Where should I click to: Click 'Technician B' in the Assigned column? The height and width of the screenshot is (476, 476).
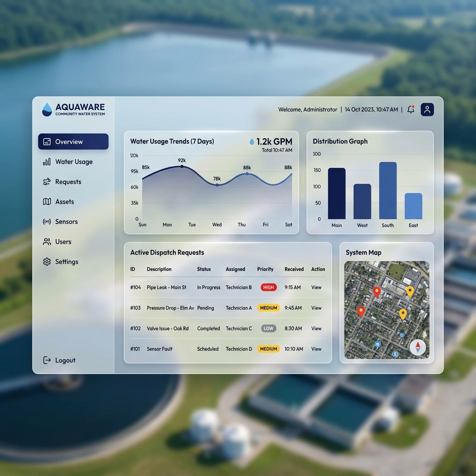coord(238,287)
